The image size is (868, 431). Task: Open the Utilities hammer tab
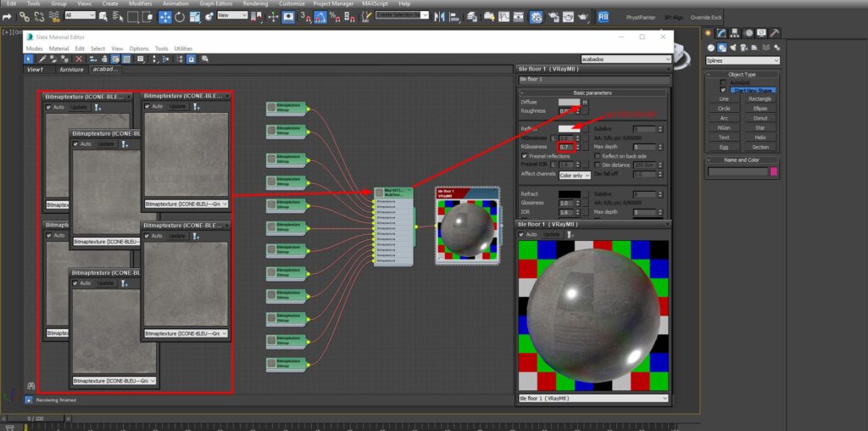(x=775, y=33)
